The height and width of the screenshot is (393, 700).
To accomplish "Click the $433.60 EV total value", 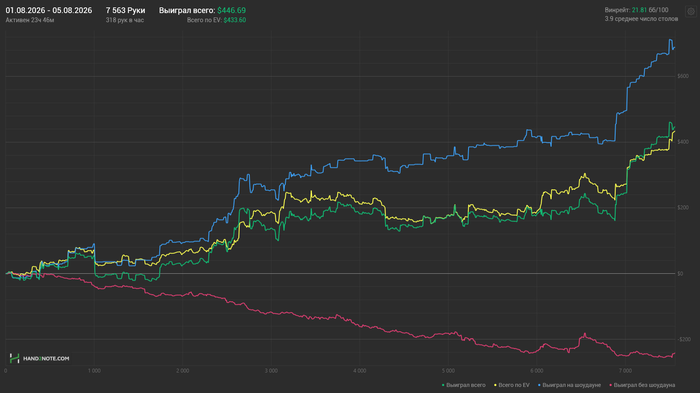I will [x=235, y=20].
